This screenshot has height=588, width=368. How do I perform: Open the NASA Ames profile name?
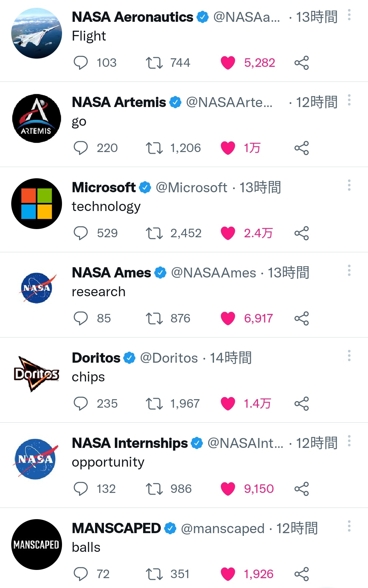[111, 273]
